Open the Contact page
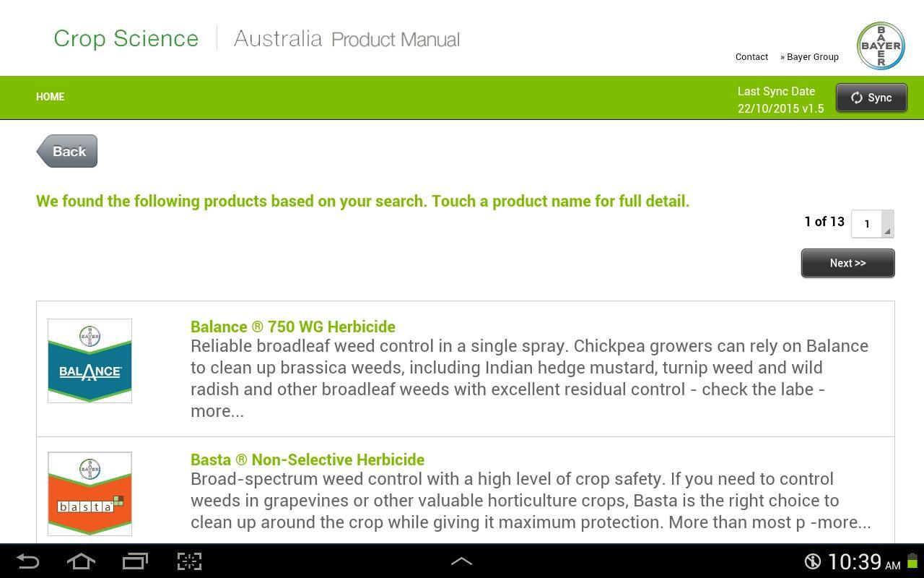Image resolution: width=924 pixels, height=578 pixels. click(x=751, y=56)
